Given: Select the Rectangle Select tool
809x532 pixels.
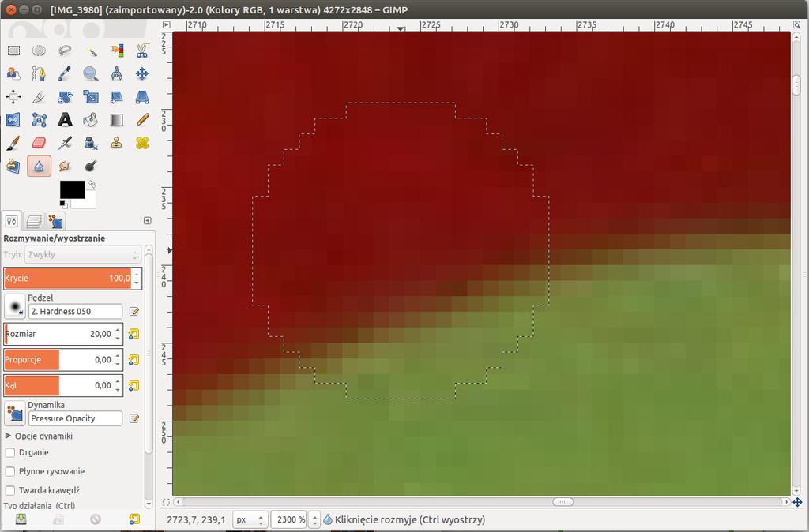Looking at the screenshot, I should click(x=13, y=51).
